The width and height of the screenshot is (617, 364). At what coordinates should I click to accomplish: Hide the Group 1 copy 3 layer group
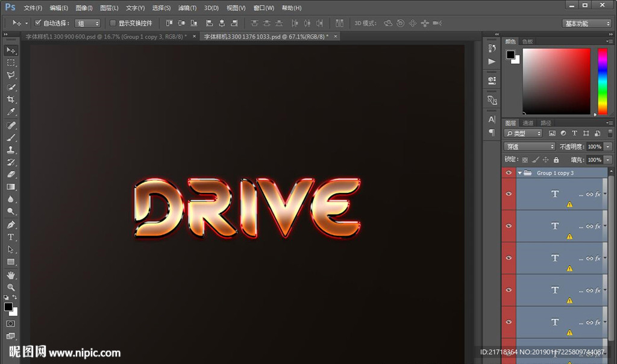pyautogui.click(x=509, y=173)
